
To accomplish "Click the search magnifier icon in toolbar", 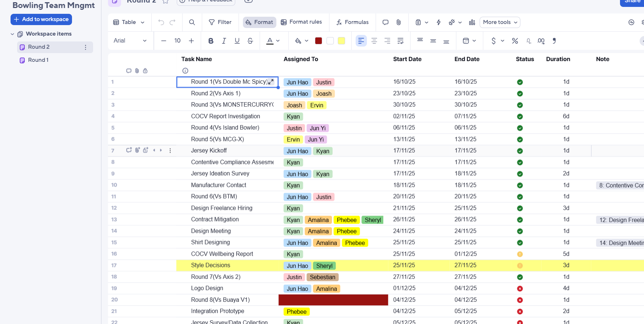I will point(192,22).
